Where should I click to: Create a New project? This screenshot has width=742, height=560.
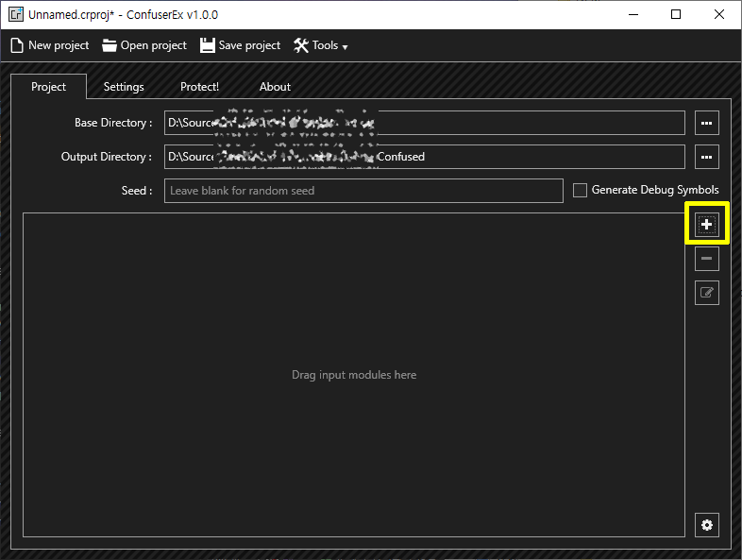click(50, 45)
